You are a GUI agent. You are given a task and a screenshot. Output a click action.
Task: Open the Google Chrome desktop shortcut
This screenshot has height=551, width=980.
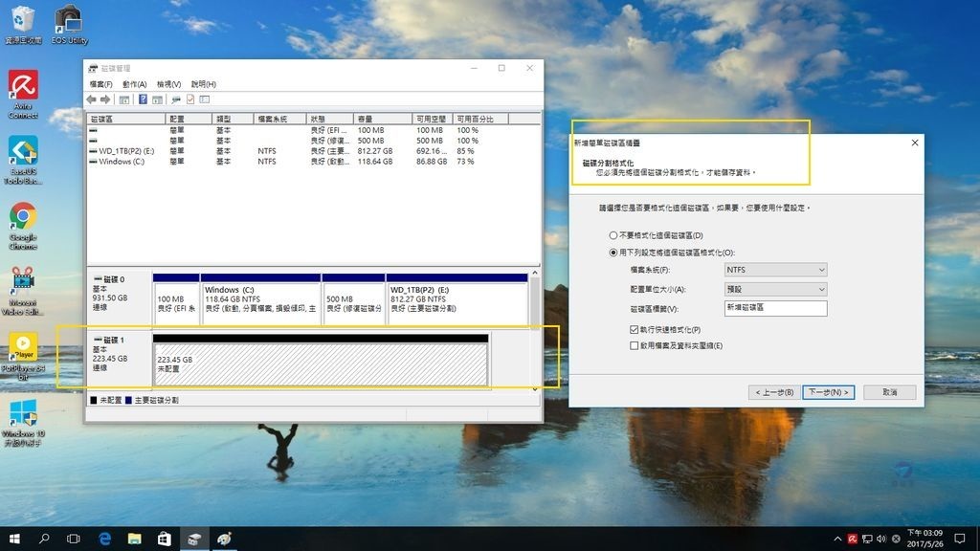(23, 216)
